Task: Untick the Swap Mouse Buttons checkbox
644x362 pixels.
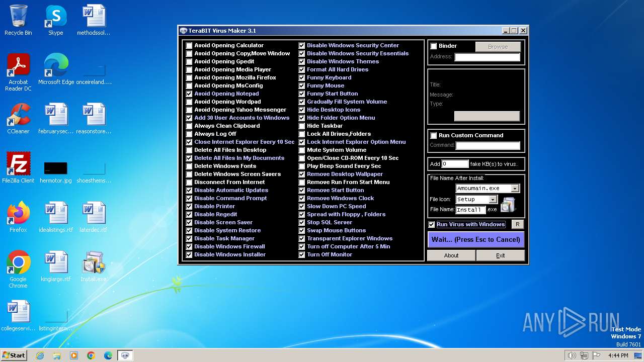Action: pos(302,230)
